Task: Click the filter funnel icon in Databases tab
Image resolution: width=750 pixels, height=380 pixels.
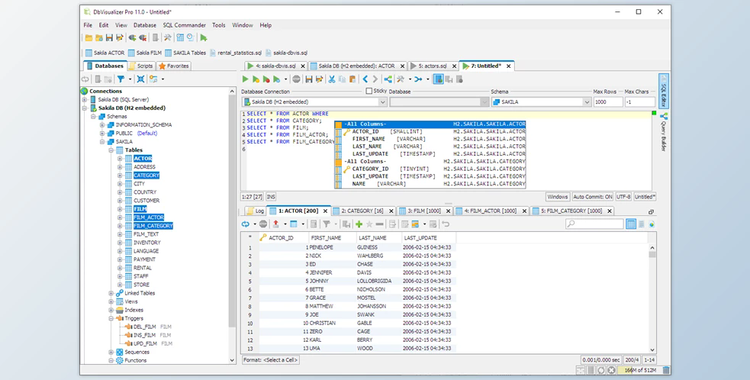Action: (x=121, y=79)
